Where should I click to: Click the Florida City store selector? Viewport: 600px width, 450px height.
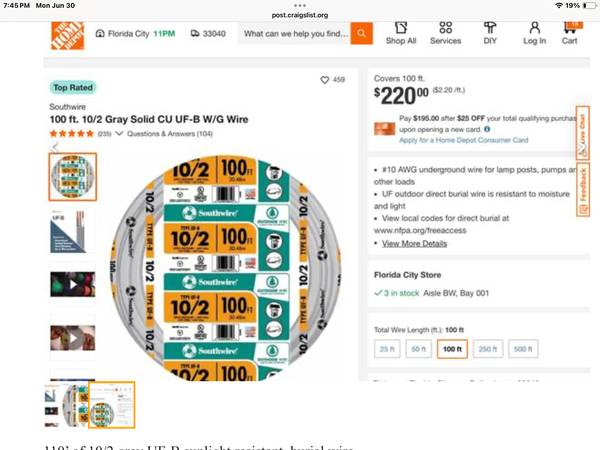click(x=135, y=34)
